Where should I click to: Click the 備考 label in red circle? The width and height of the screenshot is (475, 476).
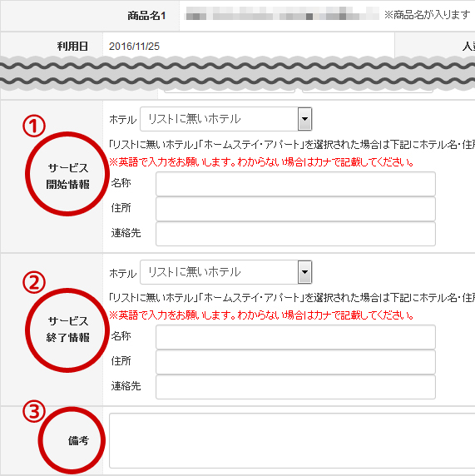tap(78, 440)
